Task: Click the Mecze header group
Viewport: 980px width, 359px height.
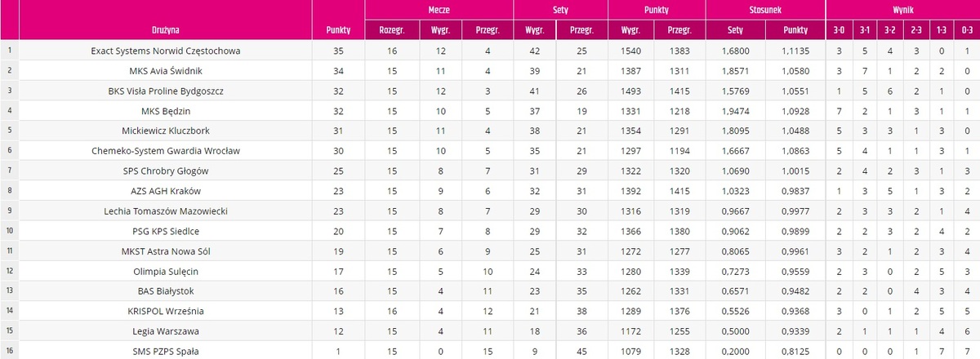Action: pos(439,10)
